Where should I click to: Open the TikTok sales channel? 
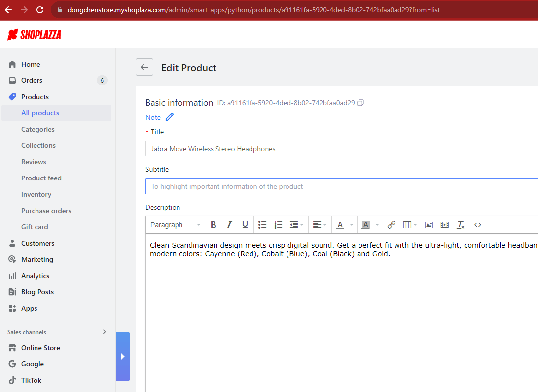click(x=31, y=380)
